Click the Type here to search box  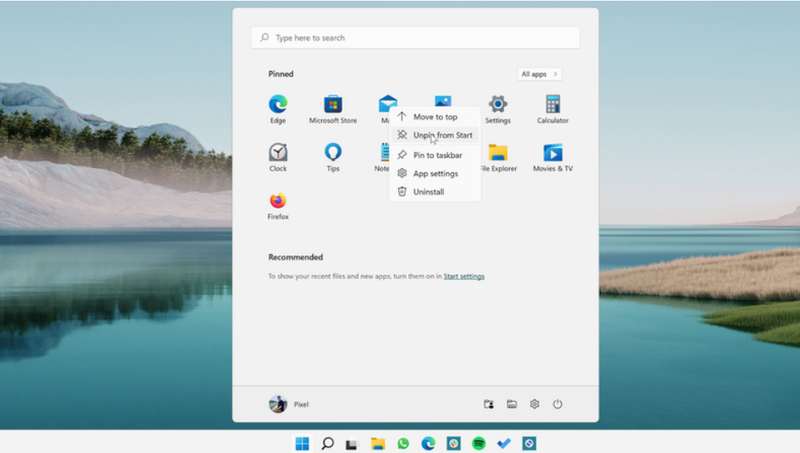(x=415, y=37)
